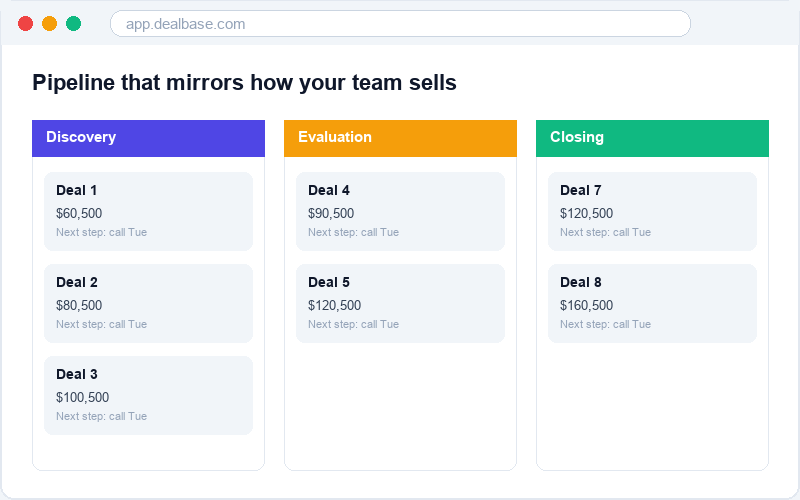The height and width of the screenshot is (500, 800).
Task: Click Deal 3's next step note
Action: coord(102,416)
